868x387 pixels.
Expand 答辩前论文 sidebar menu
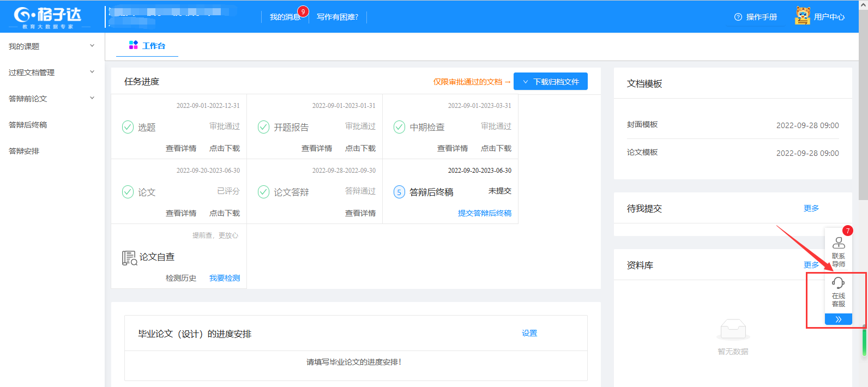52,99
